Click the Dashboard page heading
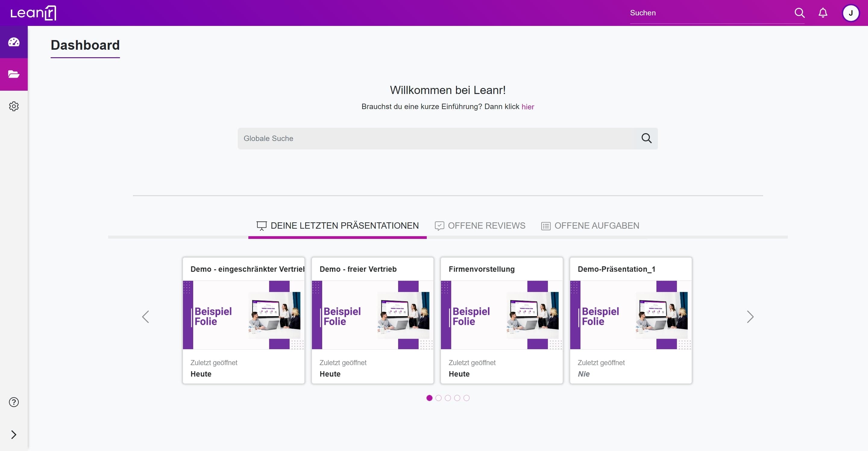Screen dimensions: 868x451 click(85, 45)
